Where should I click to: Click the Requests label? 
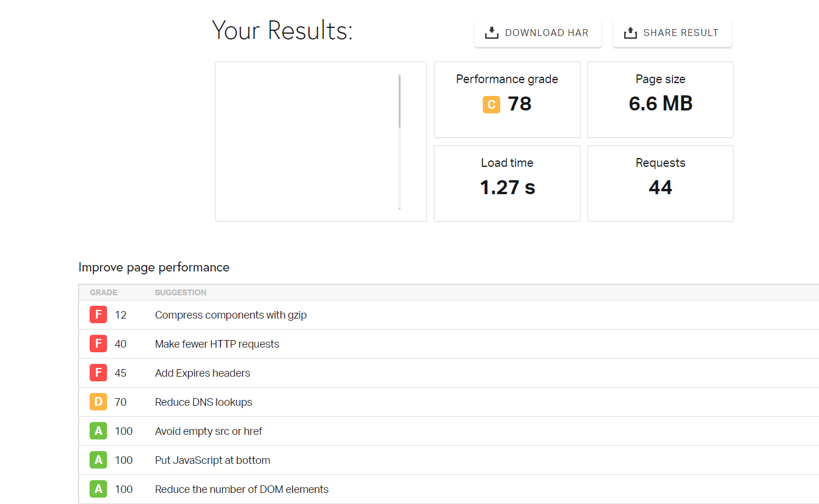pos(660,163)
